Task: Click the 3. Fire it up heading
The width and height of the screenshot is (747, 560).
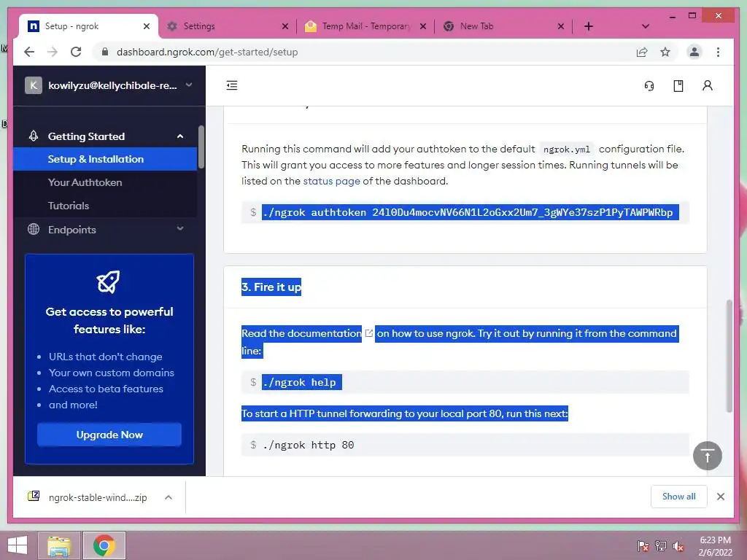Action: pos(271,287)
